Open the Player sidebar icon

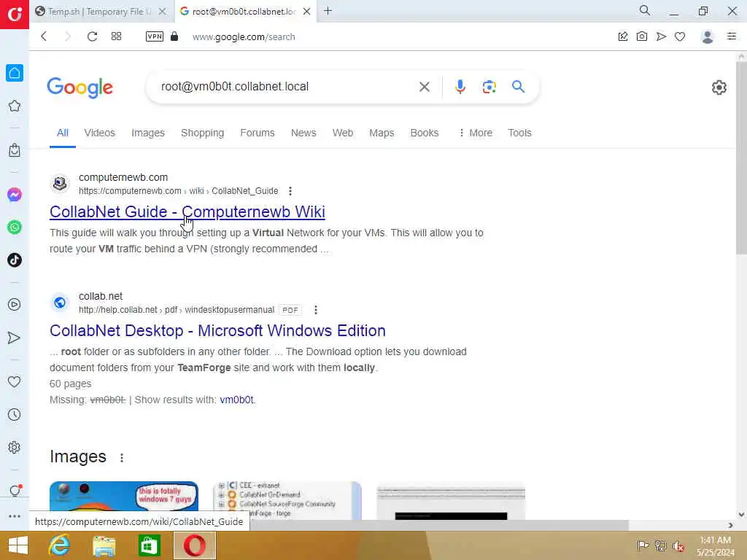pyautogui.click(x=15, y=304)
